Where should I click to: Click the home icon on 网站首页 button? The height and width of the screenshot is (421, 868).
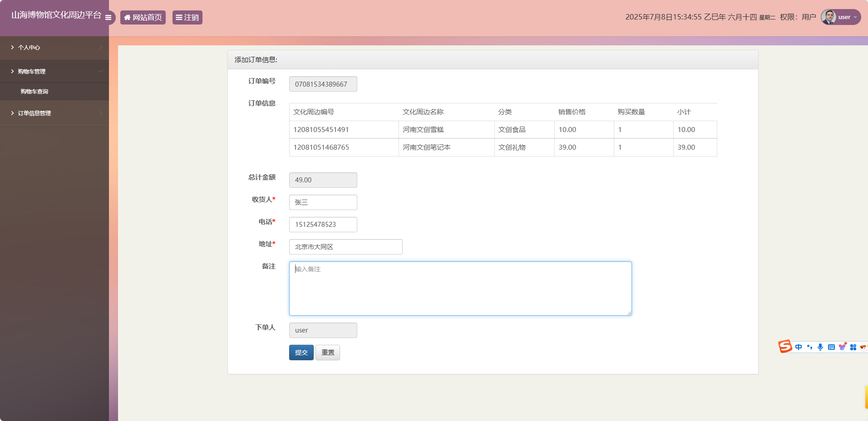pos(127,17)
